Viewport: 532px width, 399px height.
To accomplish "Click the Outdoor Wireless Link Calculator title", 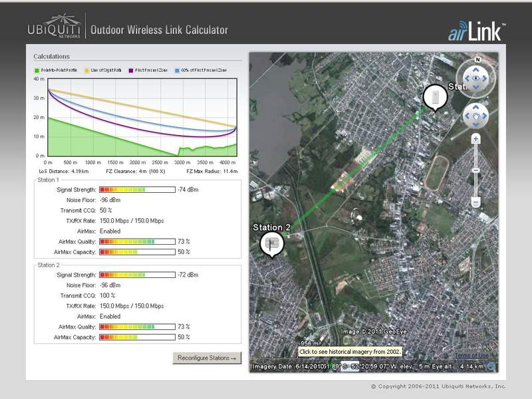I will click(x=159, y=30).
